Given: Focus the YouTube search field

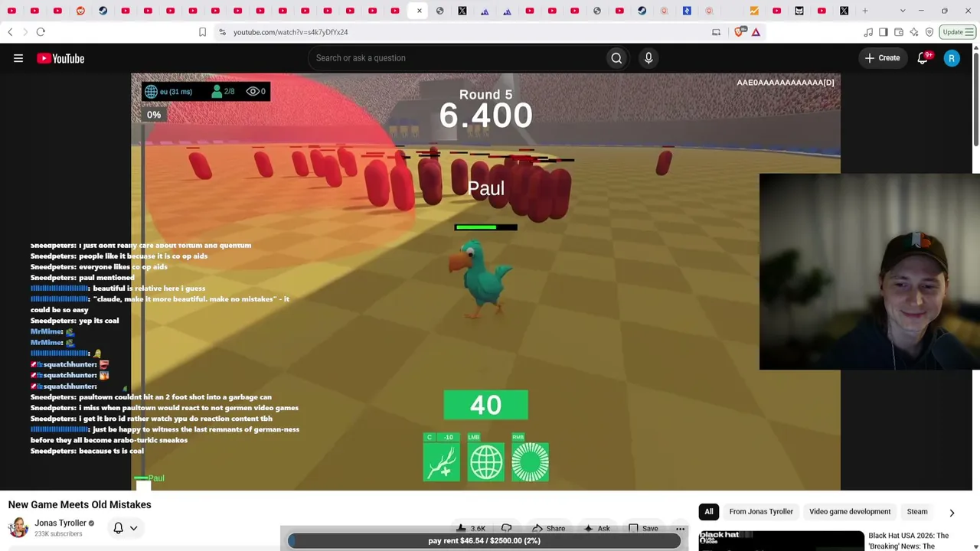Looking at the screenshot, I should click(456, 58).
